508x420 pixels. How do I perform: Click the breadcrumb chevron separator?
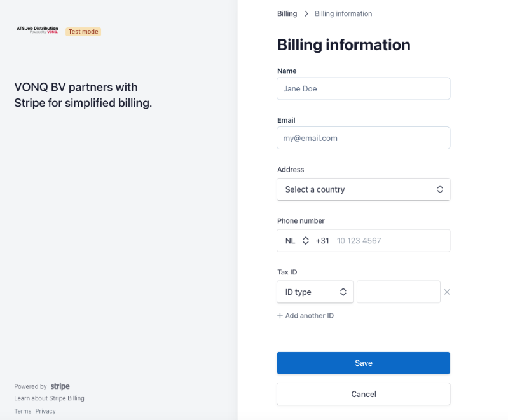[306, 13]
